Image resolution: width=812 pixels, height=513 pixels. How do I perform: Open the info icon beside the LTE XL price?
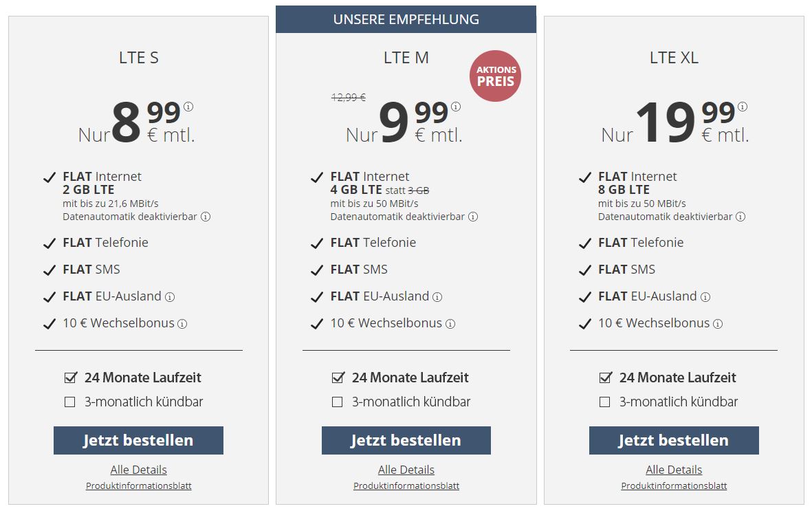(743, 107)
